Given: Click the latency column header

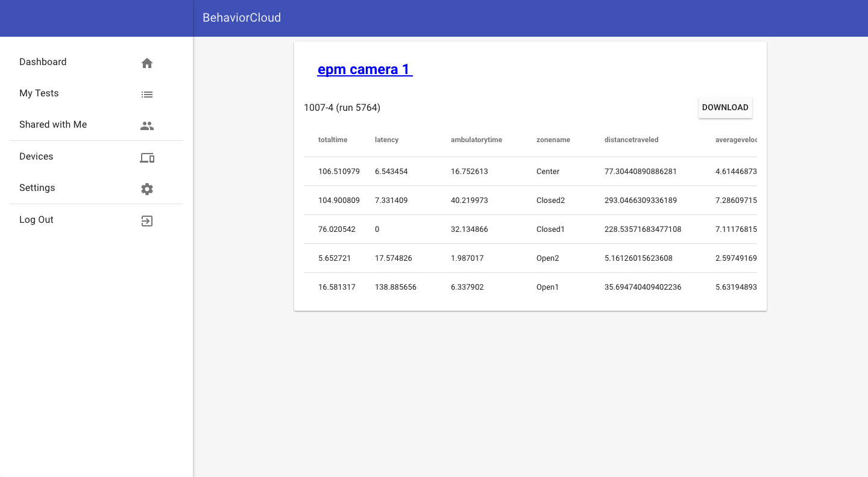Looking at the screenshot, I should coord(386,140).
